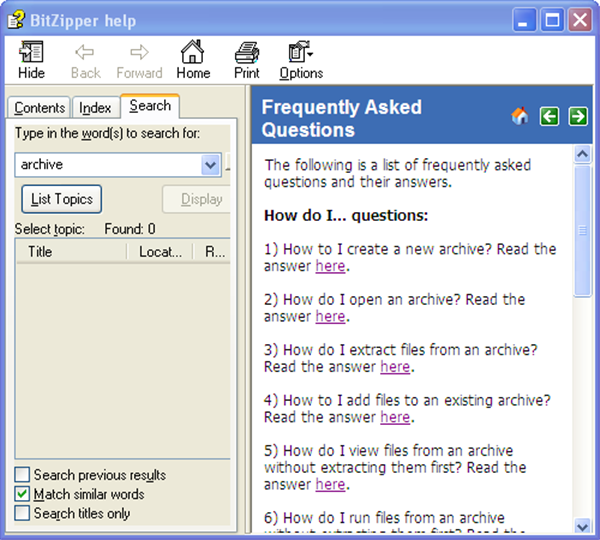600x540 pixels.
Task: Click the Hide toolbar icon
Action: pyautogui.click(x=31, y=60)
